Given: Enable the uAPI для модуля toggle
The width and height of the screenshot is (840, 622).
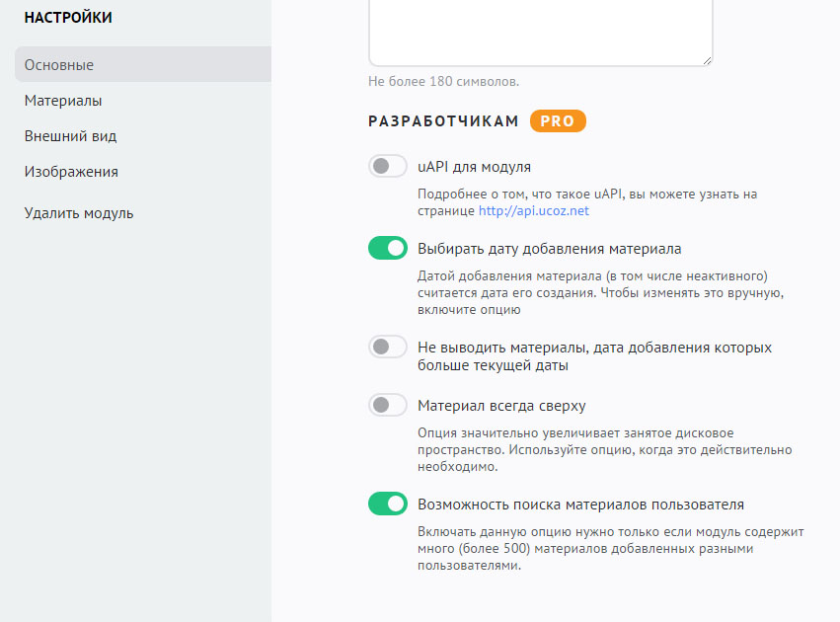Looking at the screenshot, I should 387,166.
